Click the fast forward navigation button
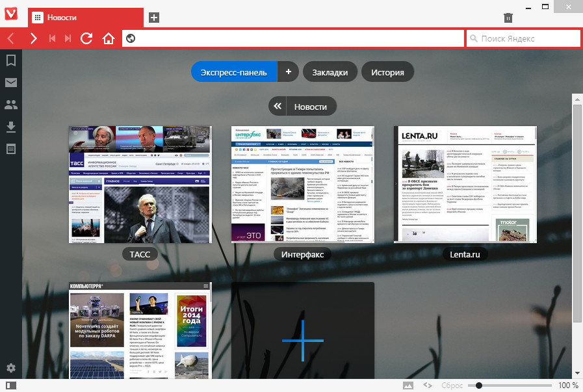Image resolution: width=583 pixels, height=392 pixels. tap(68, 38)
